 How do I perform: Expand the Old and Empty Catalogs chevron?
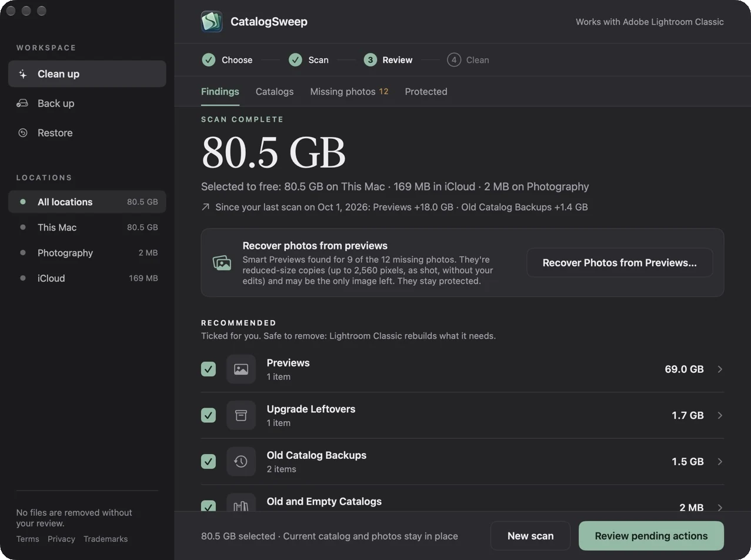pyautogui.click(x=720, y=508)
